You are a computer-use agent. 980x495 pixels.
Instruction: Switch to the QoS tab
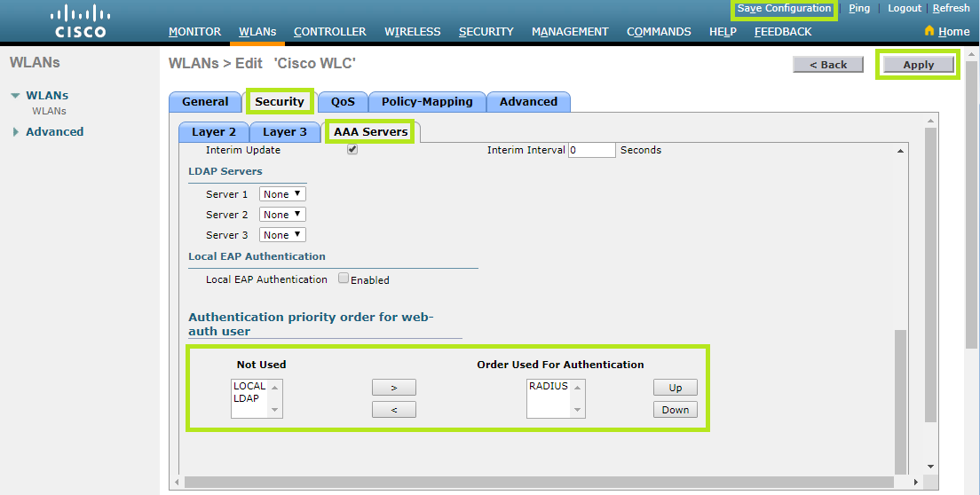pos(343,102)
